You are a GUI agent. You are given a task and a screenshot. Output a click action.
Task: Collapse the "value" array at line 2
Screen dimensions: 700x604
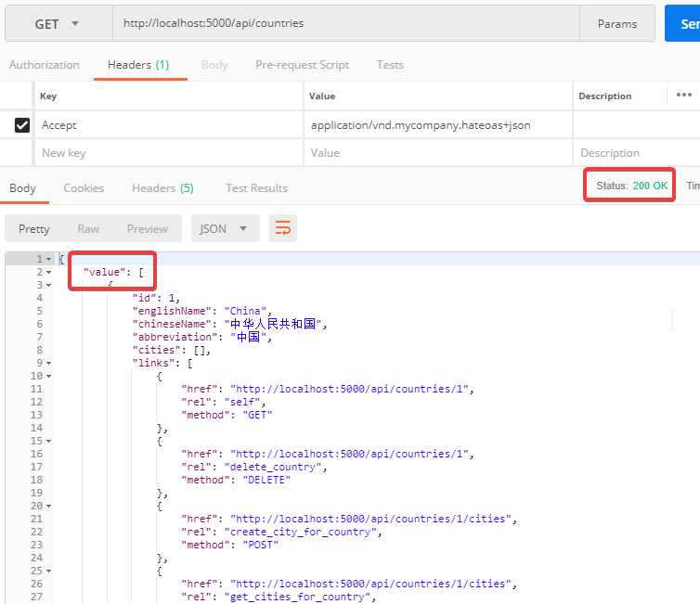pos(48,273)
